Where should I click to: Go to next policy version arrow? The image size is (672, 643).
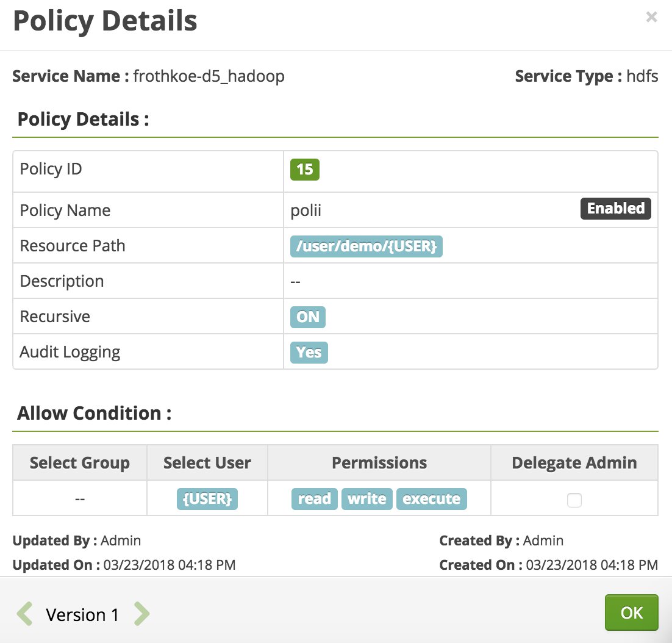pyautogui.click(x=141, y=614)
